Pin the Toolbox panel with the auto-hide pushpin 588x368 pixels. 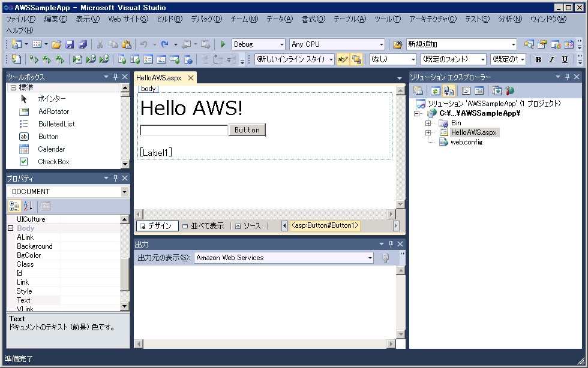(x=115, y=77)
